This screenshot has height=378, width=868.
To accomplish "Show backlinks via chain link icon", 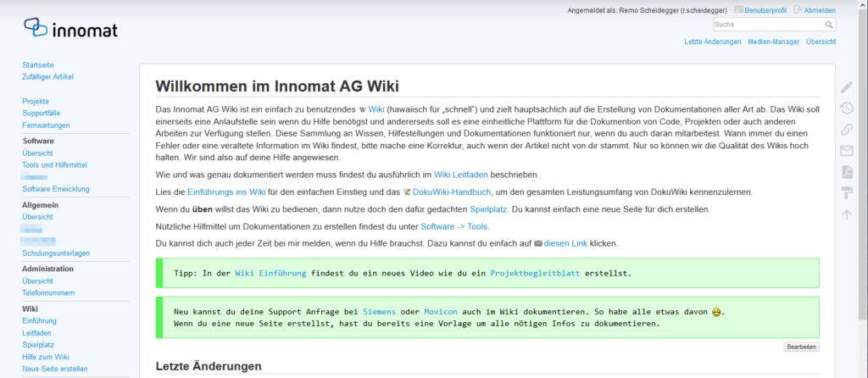I will pos(847,130).
